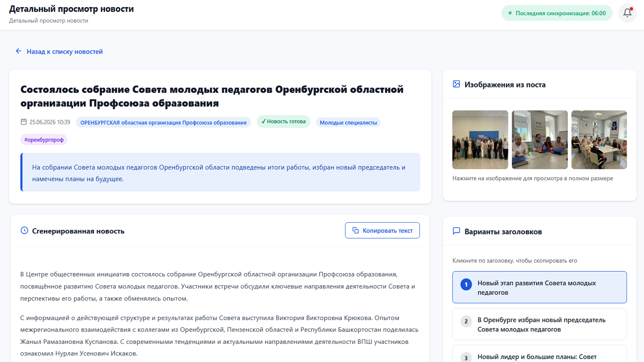Click the Варианты заголовков heading
The width and height of the screenshot is (644, 362).
(503, 232)
